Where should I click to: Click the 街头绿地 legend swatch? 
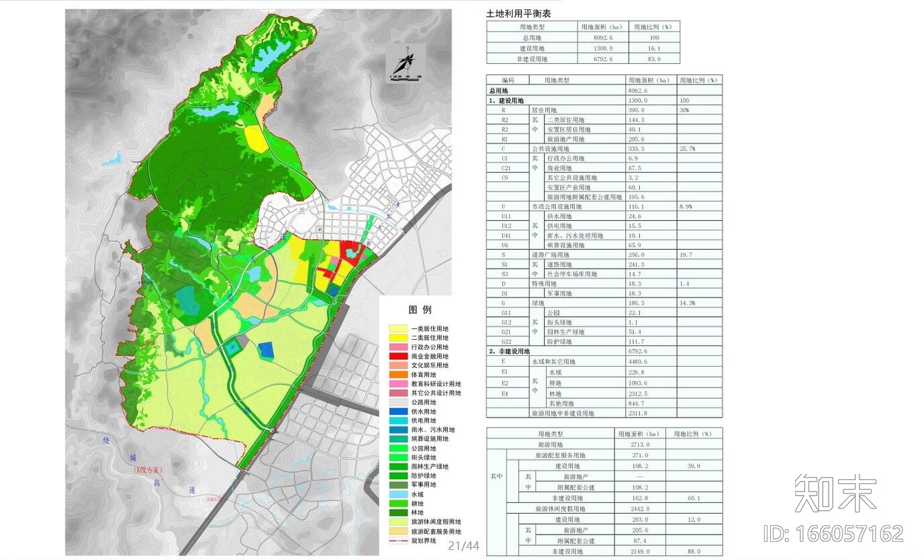pos(398,457)
